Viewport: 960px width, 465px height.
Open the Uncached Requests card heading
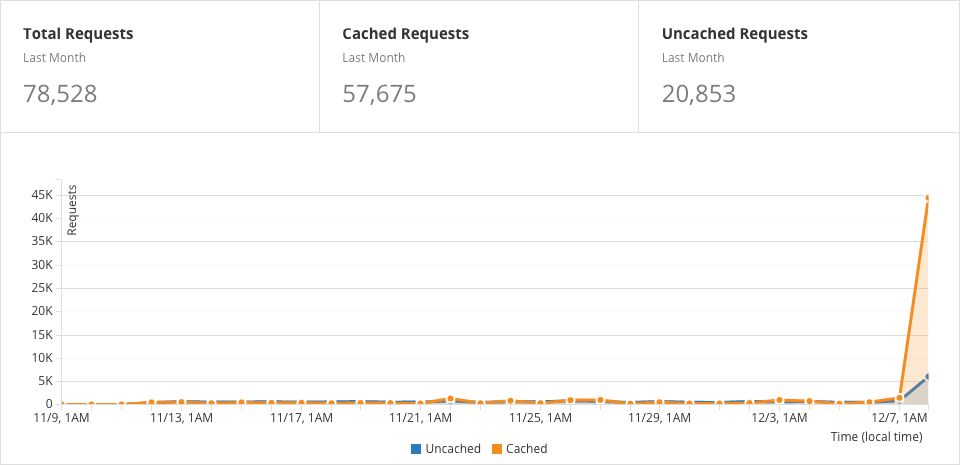click(x=734, y=33)
